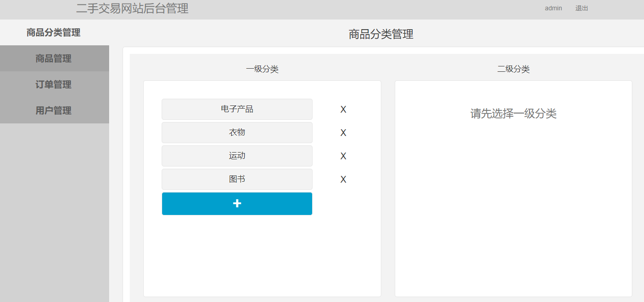The width and height of the screenshot is (644, 302).
Task: Delete the 衣物 category via its X
Action: 343,132
